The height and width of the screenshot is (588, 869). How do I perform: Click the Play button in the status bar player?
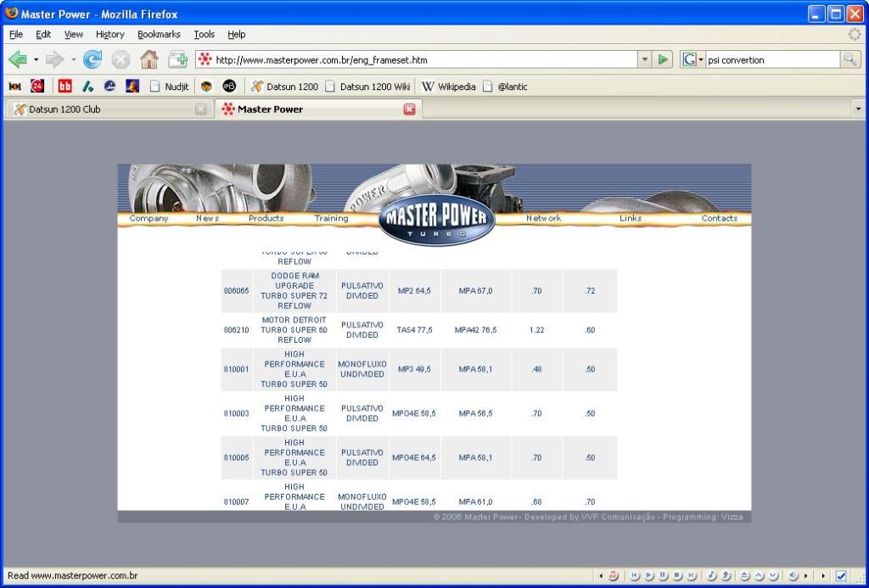point(648,576)
